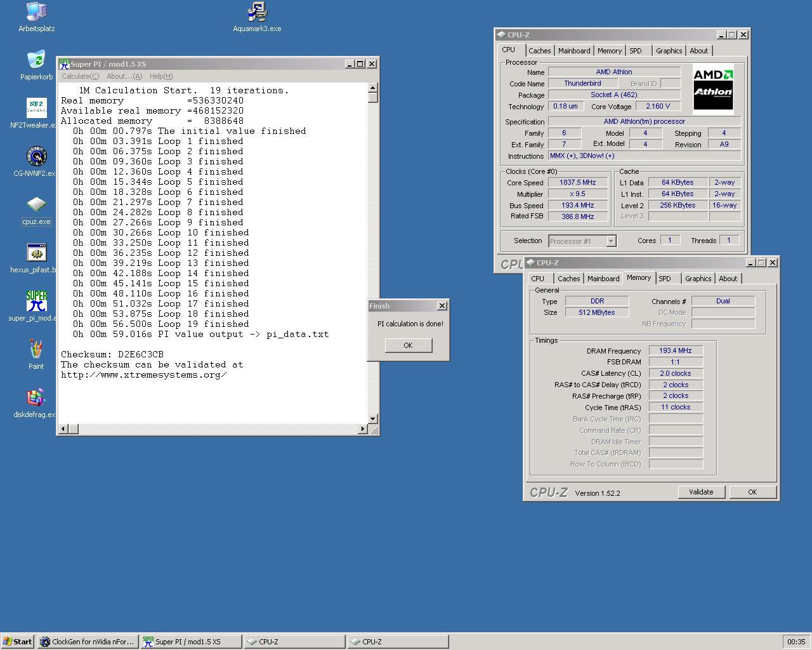
Task: Switch to Mainboard tab in upper CPU-Z window
Action: [x=574, y=51]
